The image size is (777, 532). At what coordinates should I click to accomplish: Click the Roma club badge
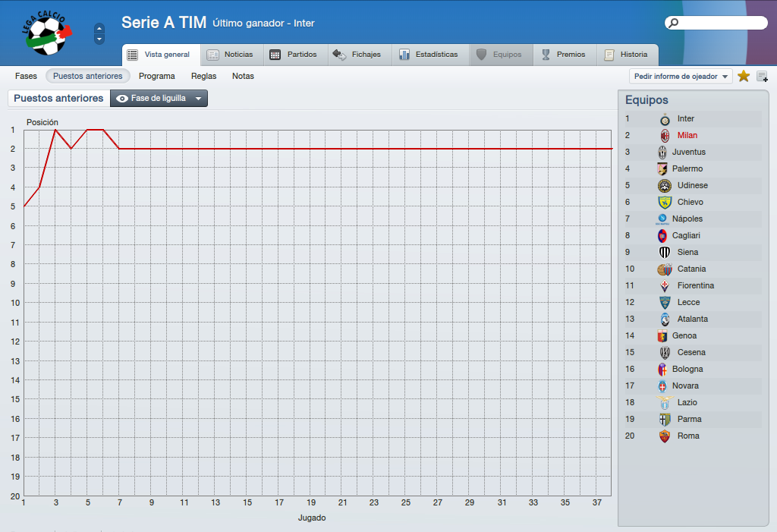[x=665, y=436]
